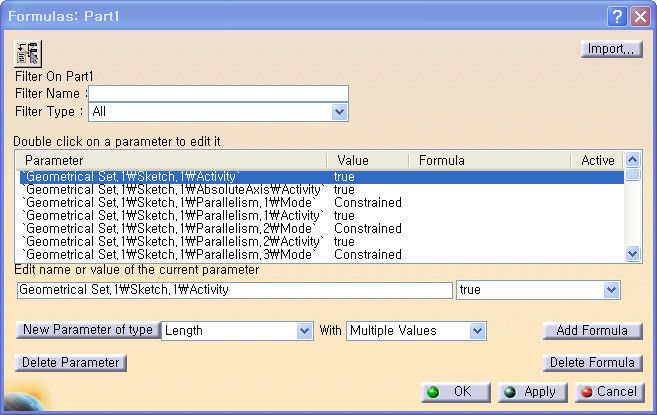
Task: Click the scrollbar thumb in parameter list
Action: click(633, 174)
